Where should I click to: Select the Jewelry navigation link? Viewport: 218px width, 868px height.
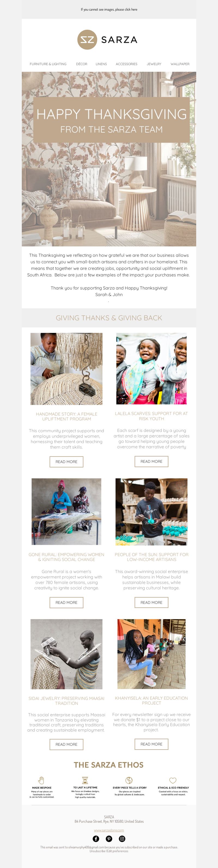pyautogui.click(x=154, y=64)
